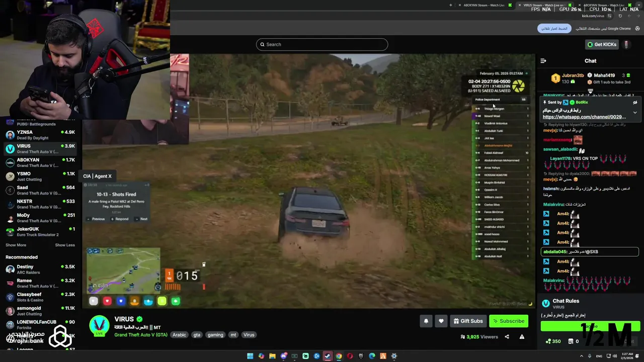Open the Grand Theft Auto V (GTA) category link
The height and width of the screenshot is (362, 644).
tap(141, 335)
